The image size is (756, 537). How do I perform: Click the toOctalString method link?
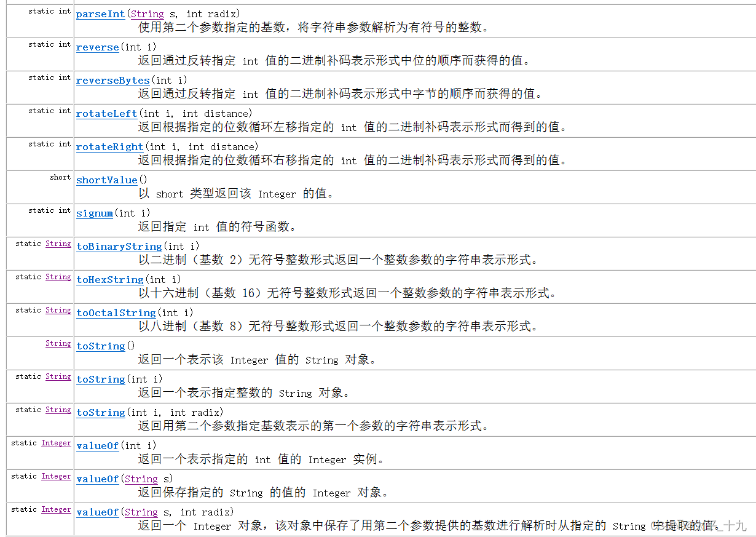(x=116, y=312)
